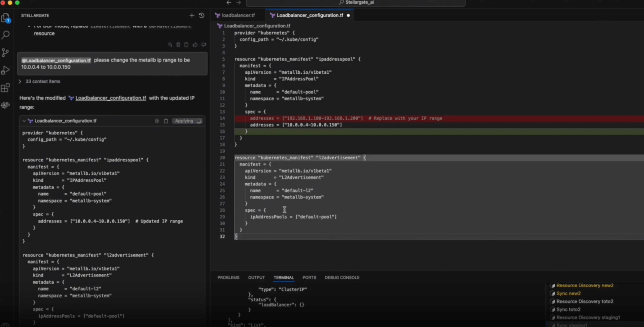Click the @Loadbalancer_configuration.tf mention chip
Image resolution: width=644 pixels, height=327 pixels.
pyautogui.click(x=56, y=60)
